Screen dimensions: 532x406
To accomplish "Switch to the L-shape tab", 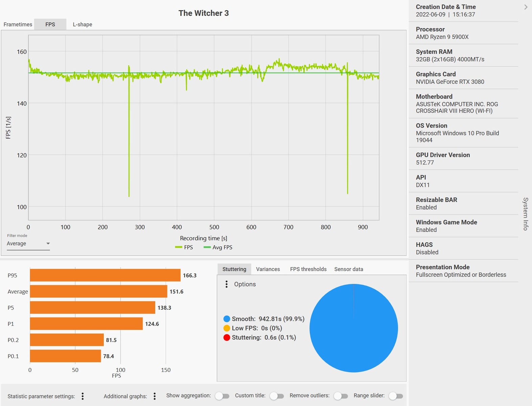I will 83,24.
